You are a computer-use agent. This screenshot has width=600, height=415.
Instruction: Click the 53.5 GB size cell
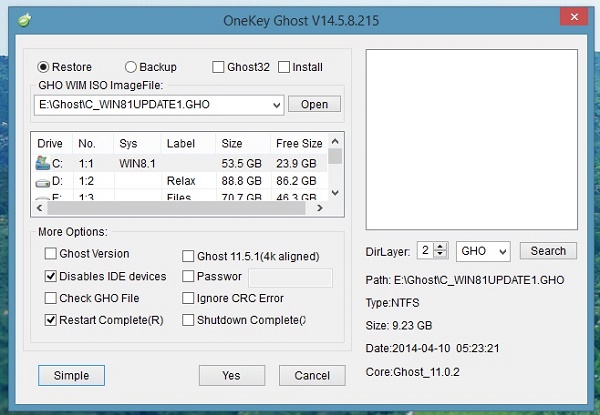click(x=241, y=164)
